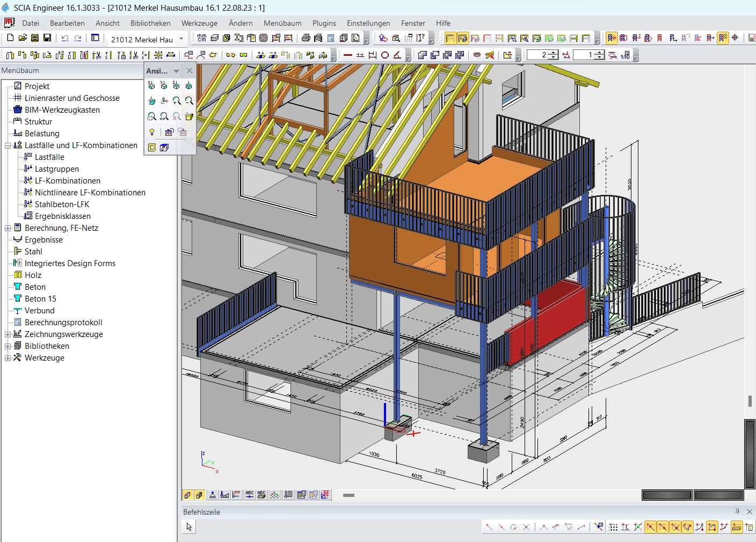756x542 pixels.
Task: Toggle the second highlighted view option in the viewport bar
Action: (199, 495)
